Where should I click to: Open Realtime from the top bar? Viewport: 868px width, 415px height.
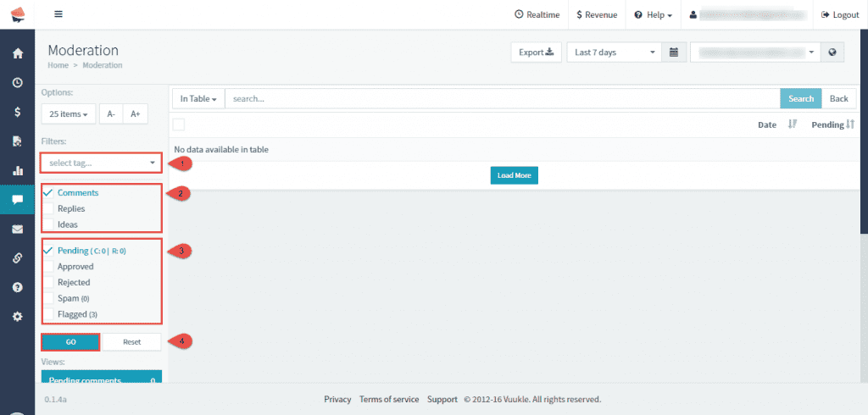(x=537, y=14)
